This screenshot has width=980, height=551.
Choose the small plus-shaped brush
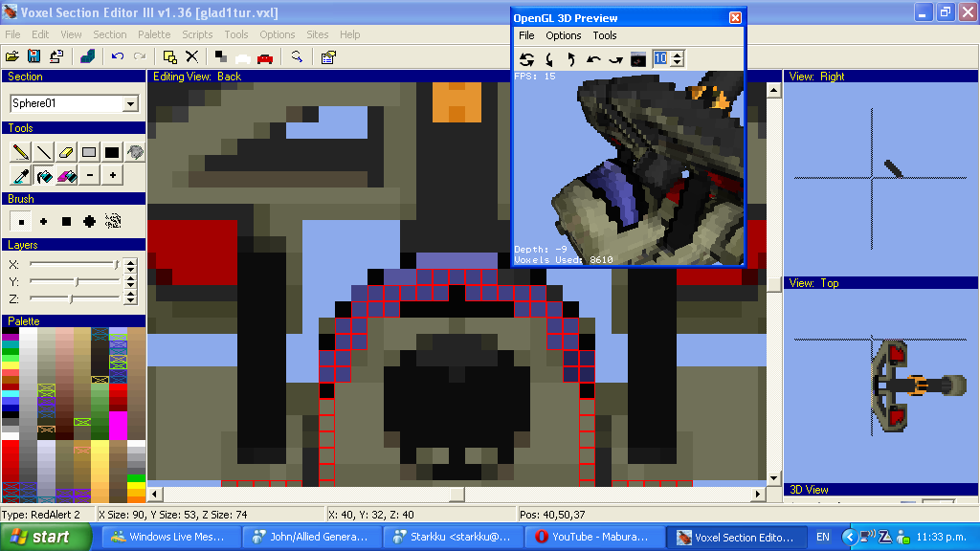pos(44,221)
